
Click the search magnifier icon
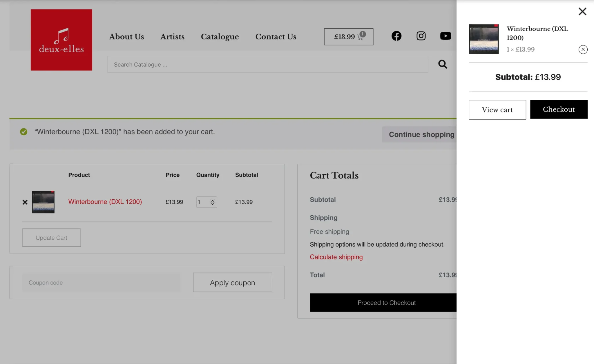click(443, 64)
